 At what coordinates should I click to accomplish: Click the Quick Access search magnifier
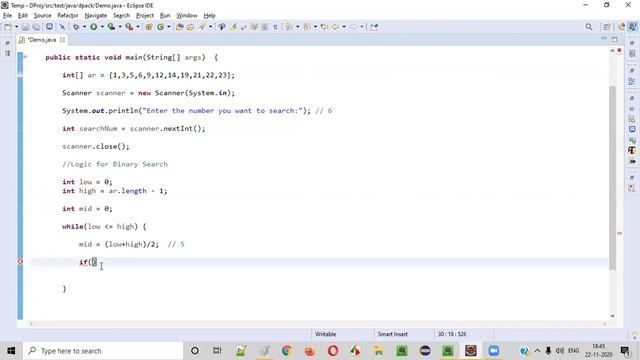(589, 27)
